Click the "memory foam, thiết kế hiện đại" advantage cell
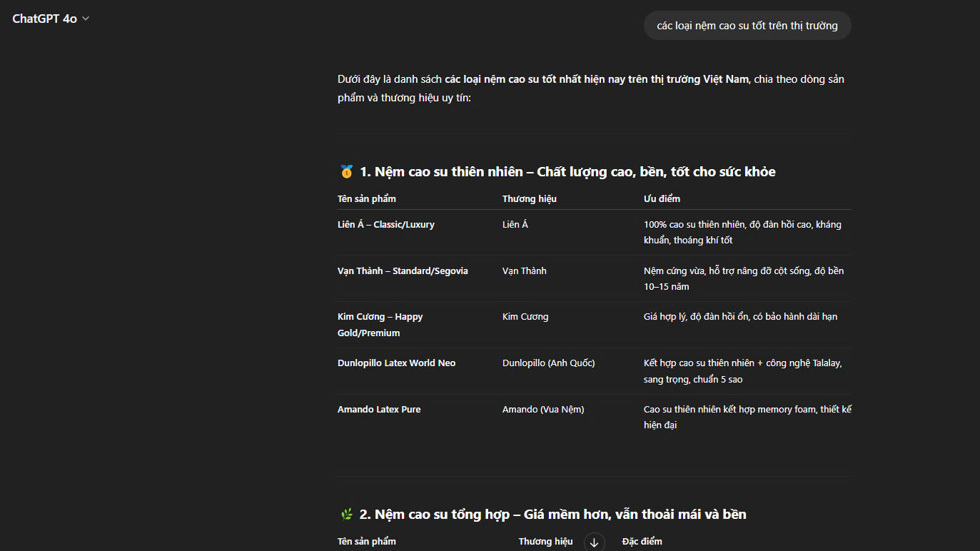The height and width of the screenshot is (551, 980). 747,418
